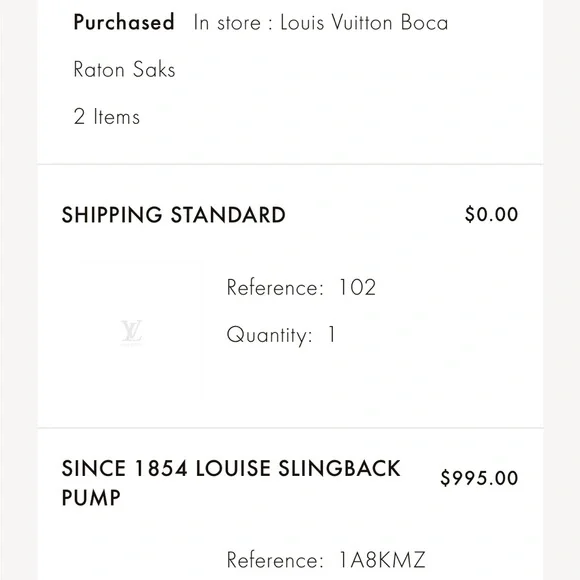The height and width of the screenshot is (580, 580).
Task: Click the $0.00 shipping price
Action: 491,214
